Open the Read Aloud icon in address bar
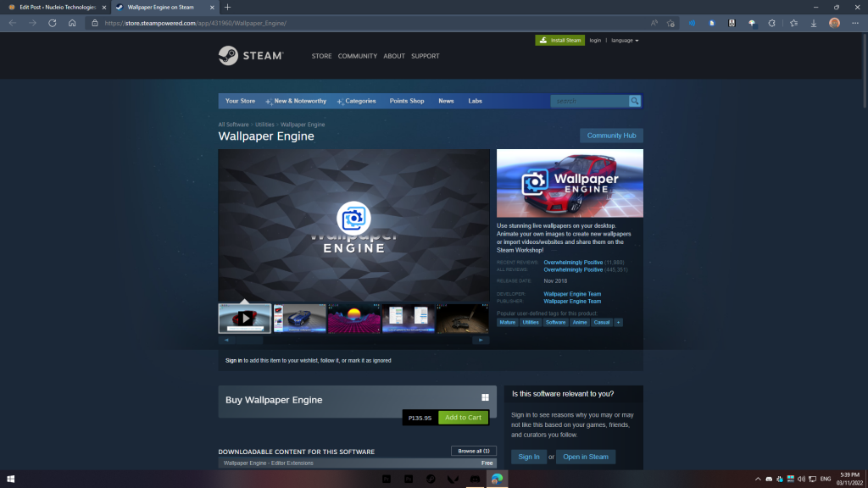 click(654, 23)
